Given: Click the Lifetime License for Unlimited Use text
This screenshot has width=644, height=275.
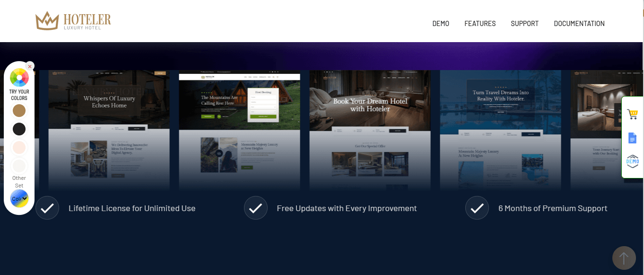Looking at the screenshot, I should [132, 208].
